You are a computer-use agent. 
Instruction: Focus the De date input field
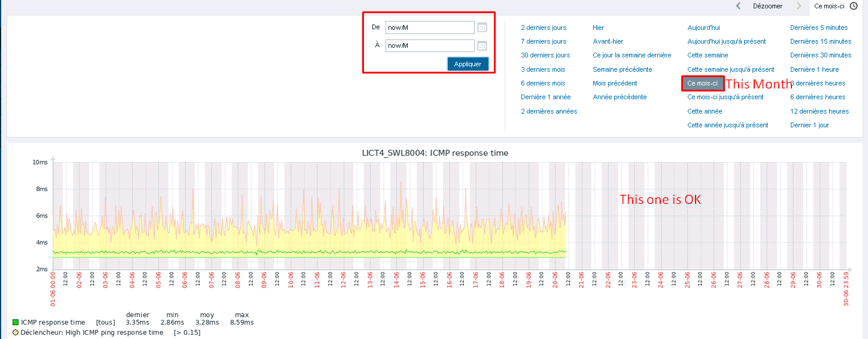pos(430,28)
